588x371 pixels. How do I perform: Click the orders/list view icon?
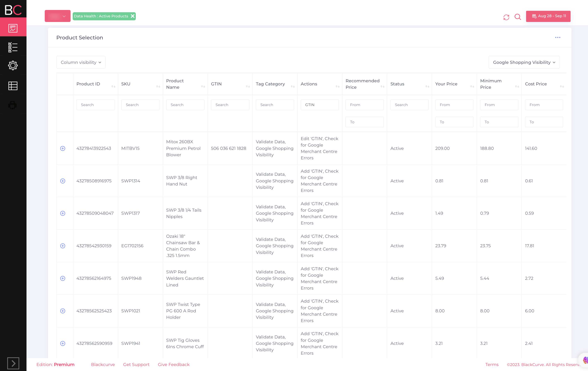tap(13, 47)
